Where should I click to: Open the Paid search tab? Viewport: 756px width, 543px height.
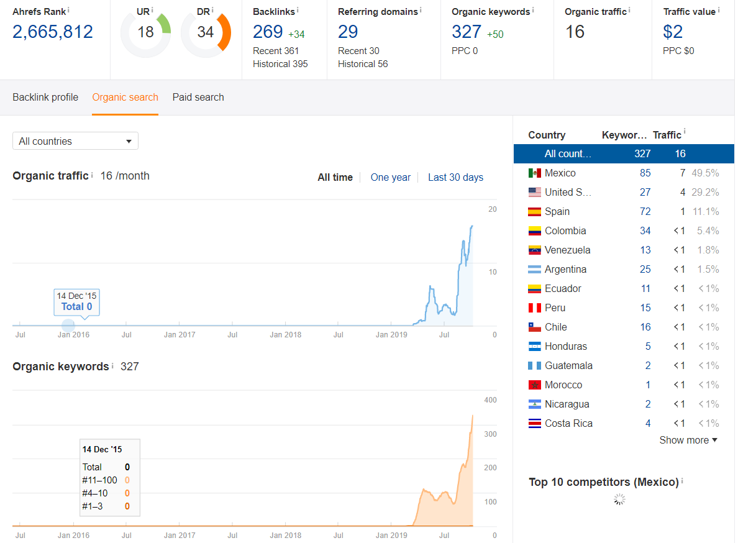coord(198,97)
